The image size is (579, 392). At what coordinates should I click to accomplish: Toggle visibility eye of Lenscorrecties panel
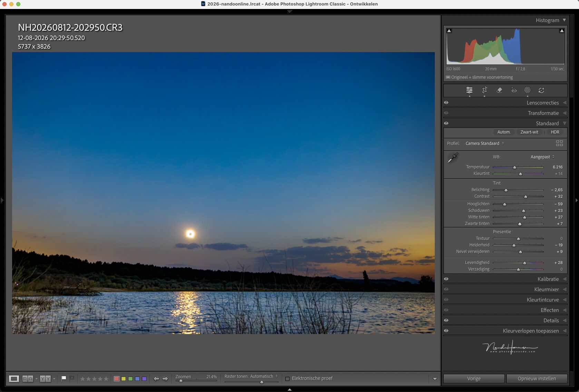pos(446,102)
